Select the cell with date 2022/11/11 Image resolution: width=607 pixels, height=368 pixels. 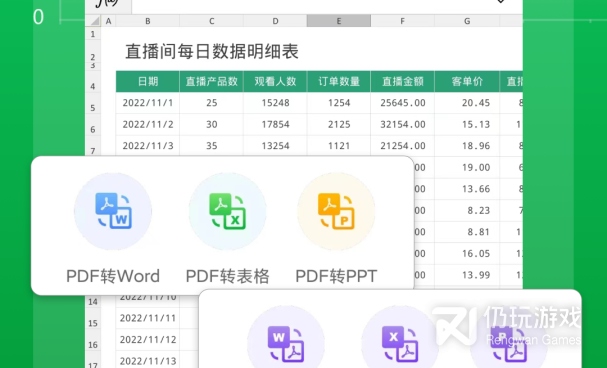[x=147, y=318]
